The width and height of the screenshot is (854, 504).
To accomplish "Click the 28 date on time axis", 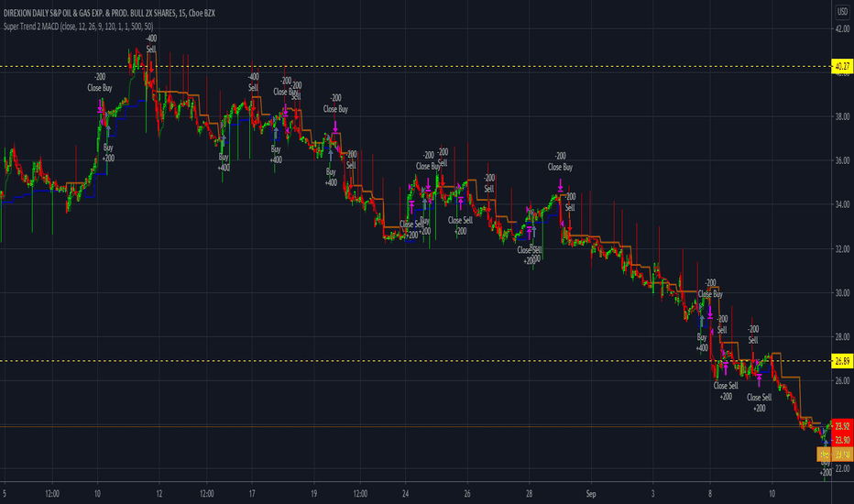I will [x=529, y=494].
